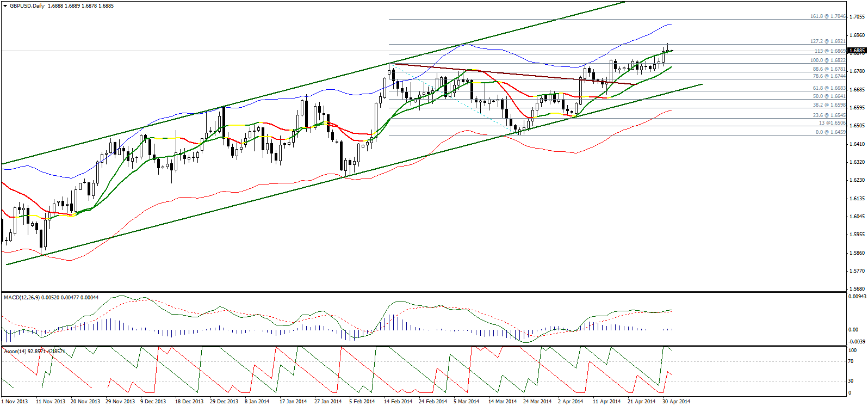Click price axis value 1.6960
The image size is (868, 406).
[x=858, y=35]
